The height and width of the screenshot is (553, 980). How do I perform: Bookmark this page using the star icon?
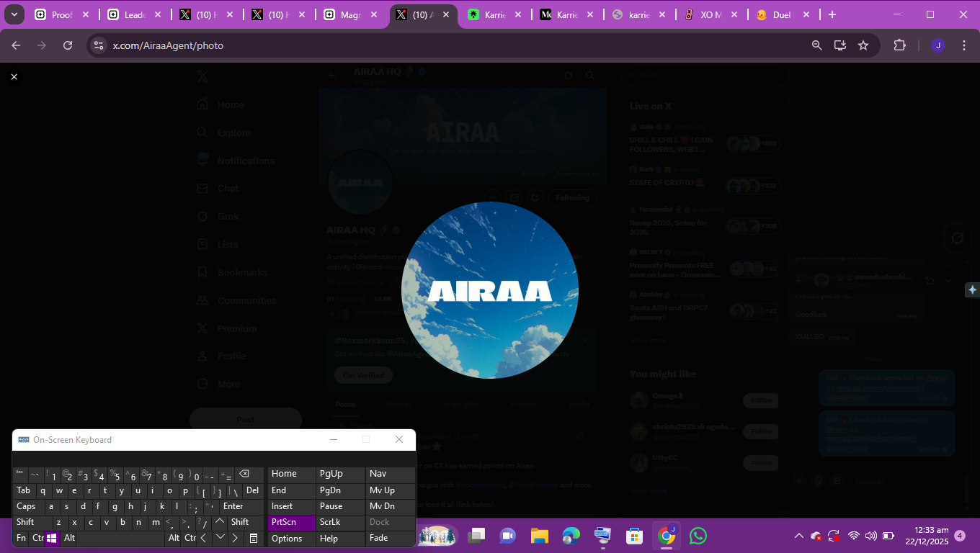click(863, 45)
